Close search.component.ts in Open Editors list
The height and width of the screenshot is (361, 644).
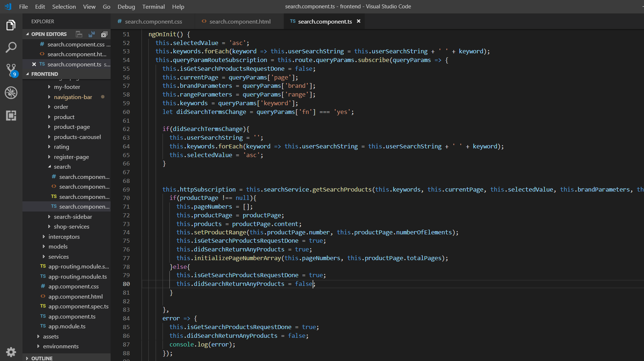pos(34,64)
